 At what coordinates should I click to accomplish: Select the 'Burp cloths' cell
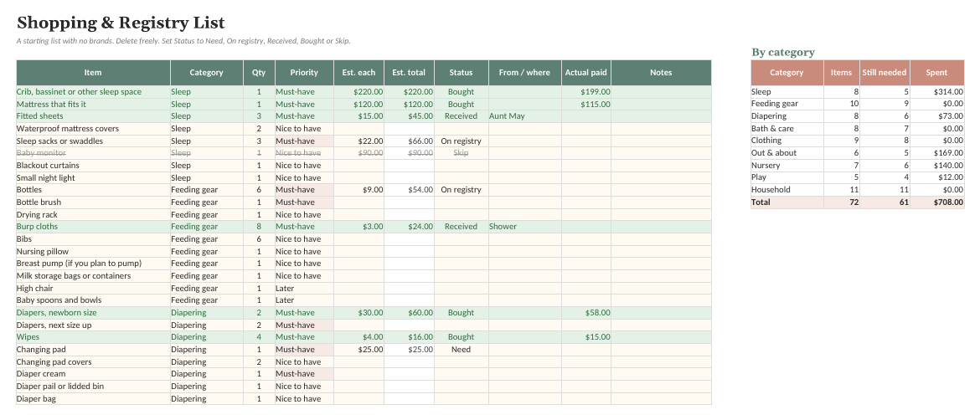[93, 227]
